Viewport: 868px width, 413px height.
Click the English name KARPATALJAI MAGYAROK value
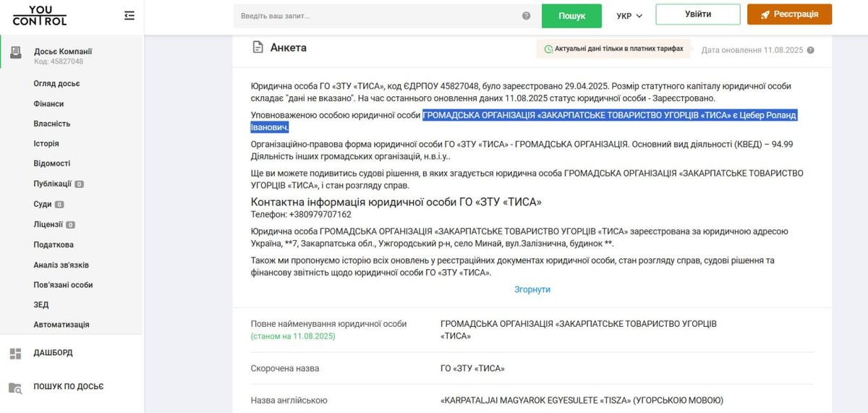(x=582, y=401)
